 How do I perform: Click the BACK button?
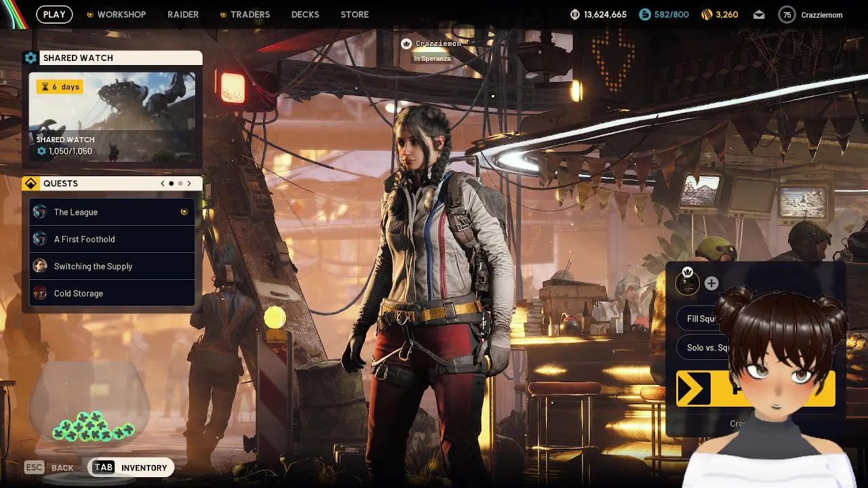pos(50,468)
